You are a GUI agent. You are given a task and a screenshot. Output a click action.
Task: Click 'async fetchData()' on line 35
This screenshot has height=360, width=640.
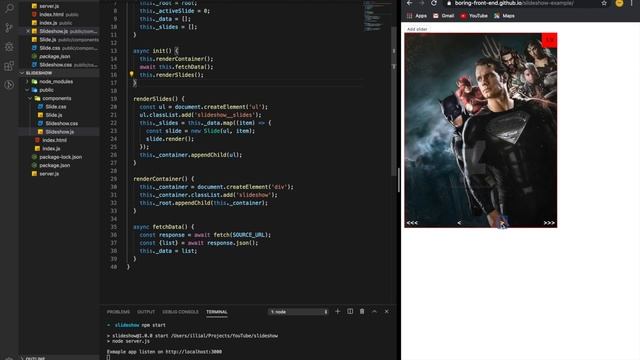(163, 227)
